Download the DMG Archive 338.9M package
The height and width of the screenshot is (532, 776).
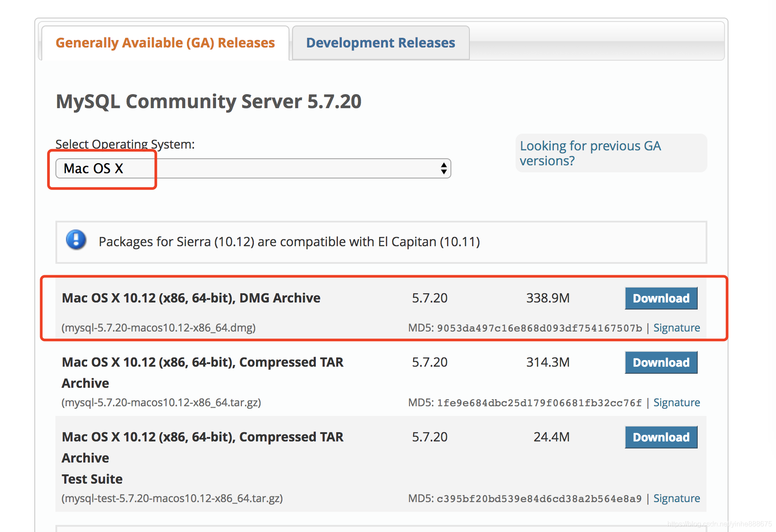click(661, 298)
